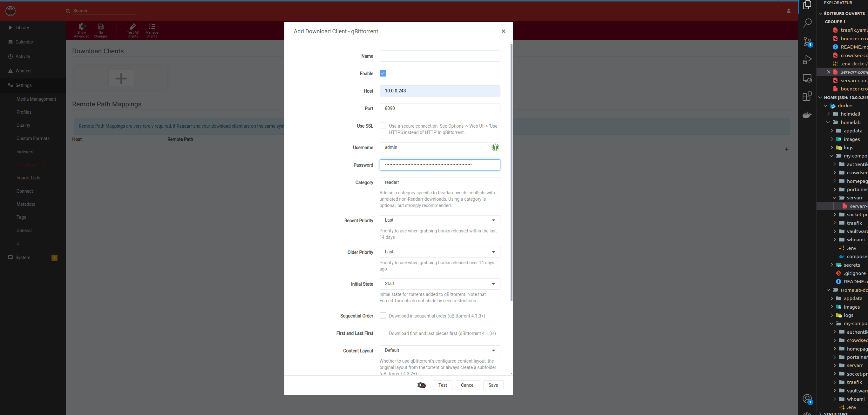Open VS Code Source Control icon
Image resolution: width=868 pixels, height=415 pixels.
[x=807, y=41]
